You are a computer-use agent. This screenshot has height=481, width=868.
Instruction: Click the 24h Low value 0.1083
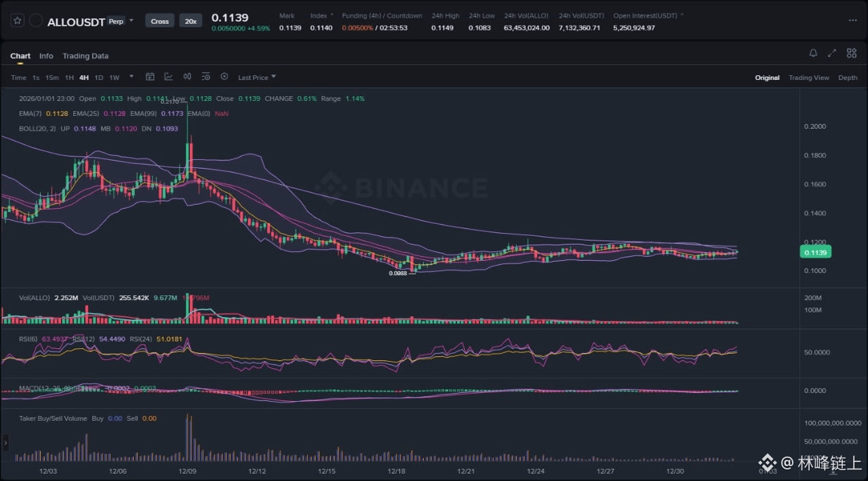point(479,28)
